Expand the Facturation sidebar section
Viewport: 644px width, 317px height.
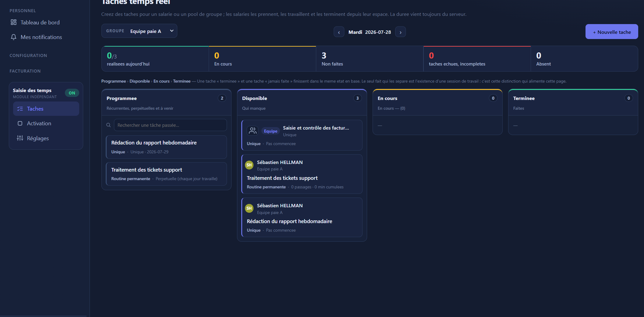click(25, 71)
